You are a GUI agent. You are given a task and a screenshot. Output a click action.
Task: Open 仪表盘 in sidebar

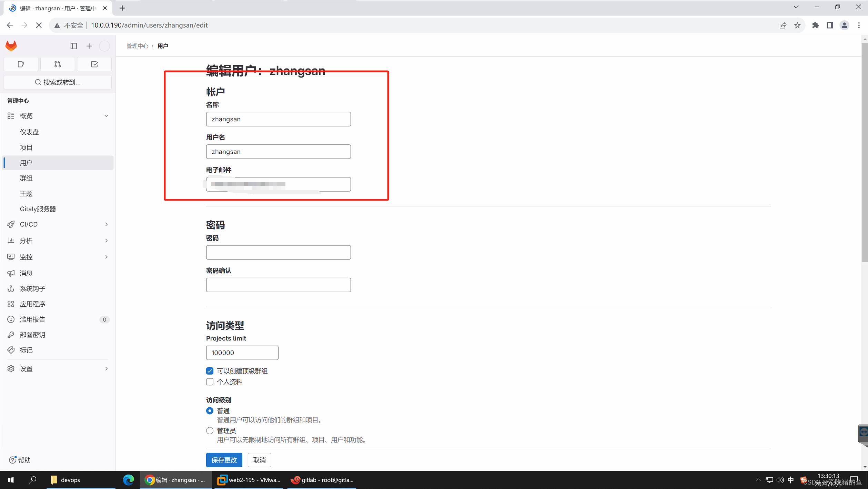pos(58,132)
